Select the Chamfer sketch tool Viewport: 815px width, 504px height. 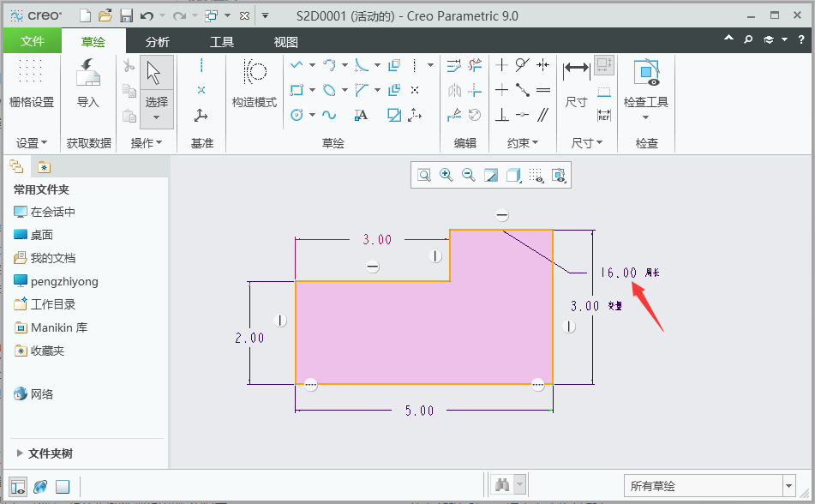tap(362, 90)
